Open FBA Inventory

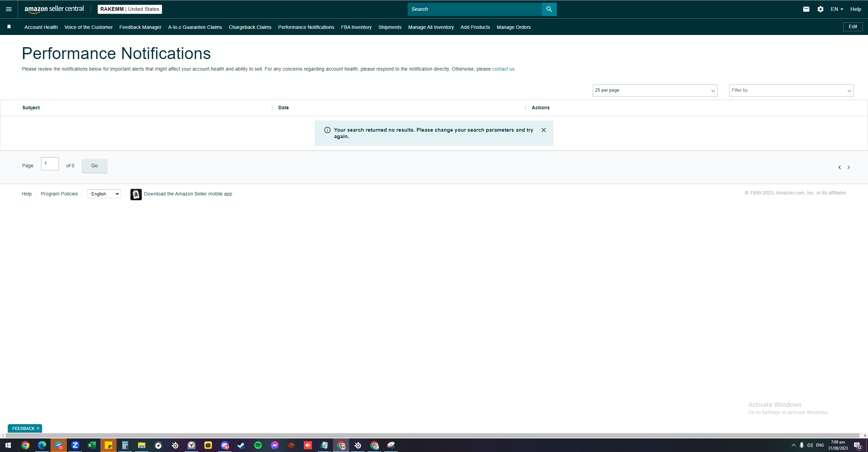coord(356,27)
